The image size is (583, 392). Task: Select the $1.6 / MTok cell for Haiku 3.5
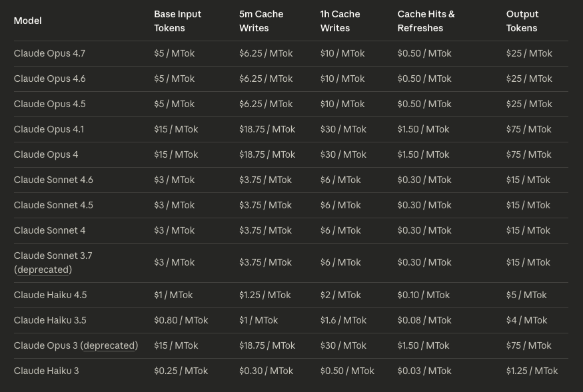pyautogui.click(x=343, y=320)
